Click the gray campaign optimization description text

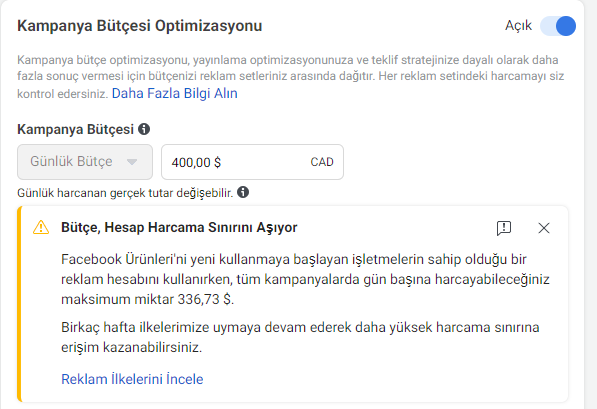click(291, 76)
